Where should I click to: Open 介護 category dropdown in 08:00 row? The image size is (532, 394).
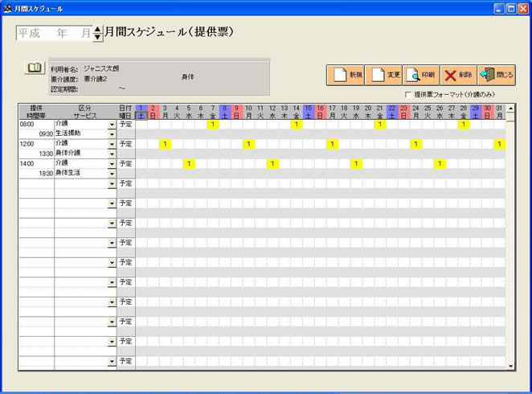click(112, 125)
